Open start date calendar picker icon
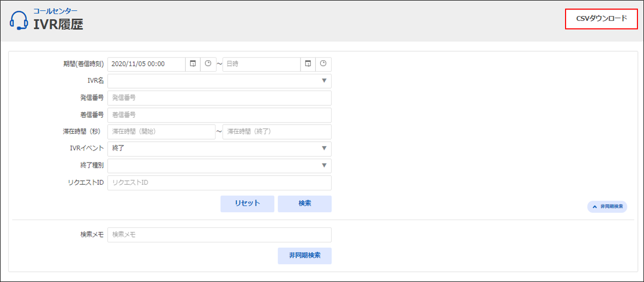The height and width of the screenshot is (282, 644). [193, 64]
